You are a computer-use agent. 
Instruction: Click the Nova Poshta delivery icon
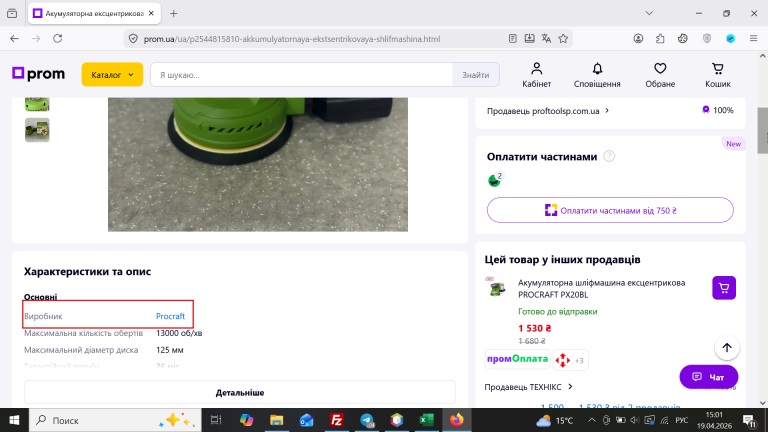pos(563,360)
